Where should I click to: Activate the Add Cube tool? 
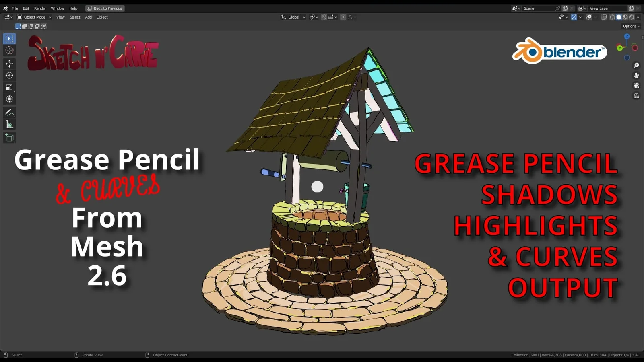pyautogui.click(x=9, y=137)
